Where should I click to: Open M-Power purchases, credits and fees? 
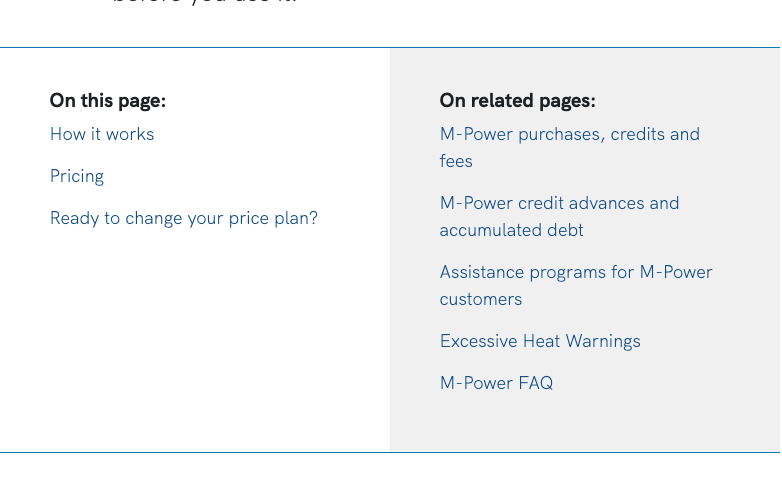569,134
